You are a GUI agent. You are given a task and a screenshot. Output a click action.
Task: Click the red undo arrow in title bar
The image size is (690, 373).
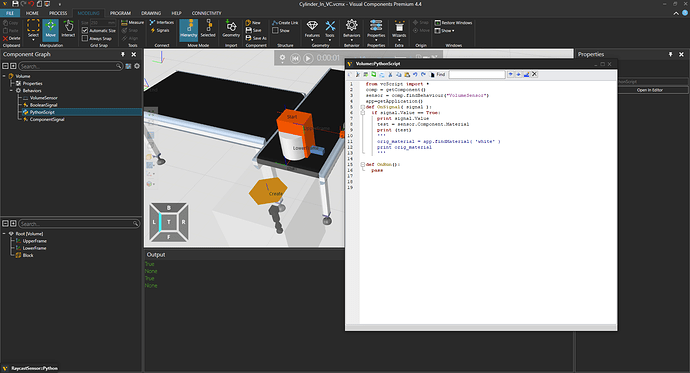[31, 4]
